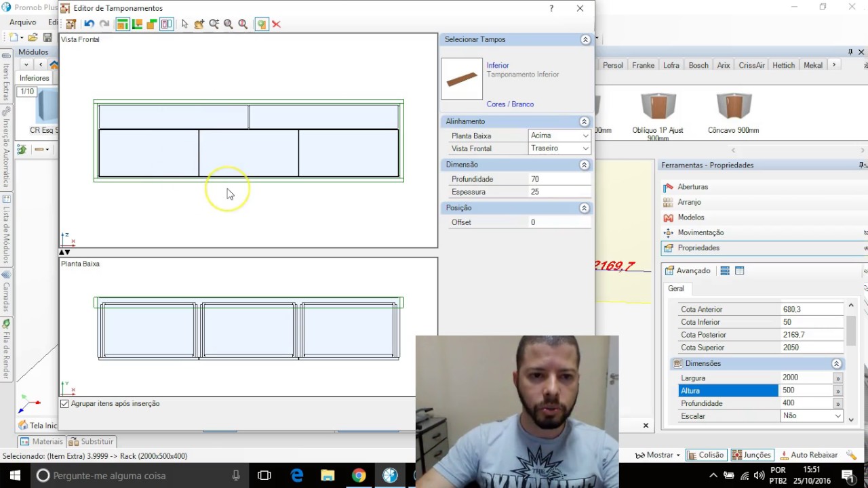868x488 pixels.
Task: Select the orange and green corner panel icon
Action: click(x=151, y=24)
